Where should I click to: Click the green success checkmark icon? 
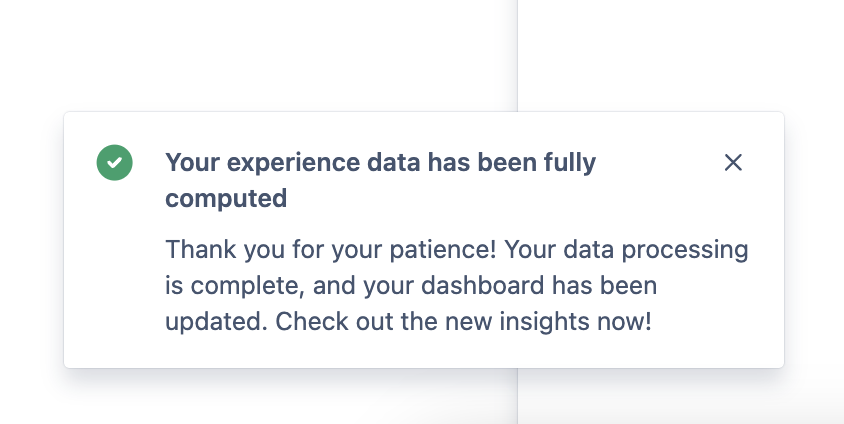click(x=114, y=163)
